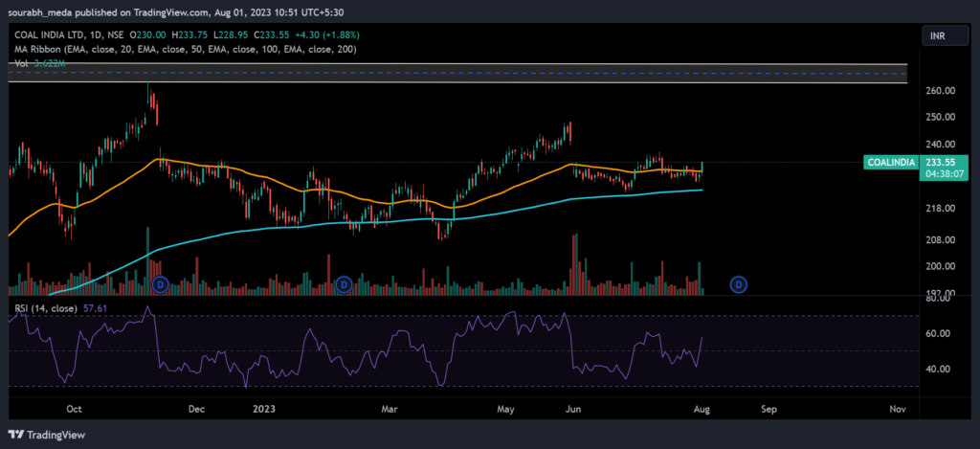Click the COAL INDIA LTD symbol title
This screenshot has width=980, height=449.
coord(49,35)
